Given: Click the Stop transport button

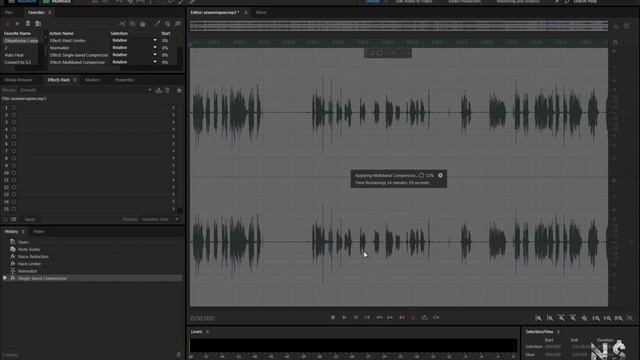Looking at the screenshot, I should click(x=333, y=317).
